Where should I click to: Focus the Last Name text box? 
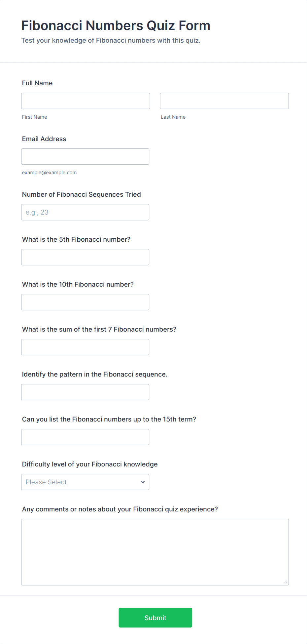tap(224, 101)
